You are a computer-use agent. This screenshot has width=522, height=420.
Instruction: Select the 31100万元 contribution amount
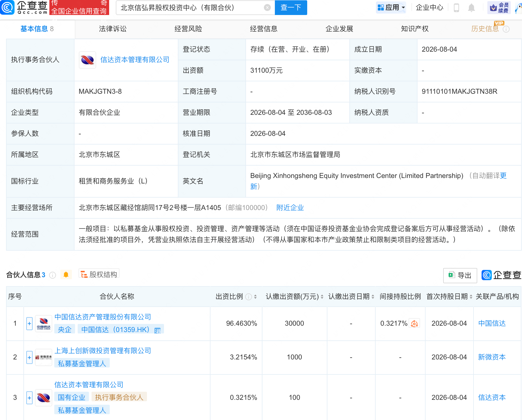point(266,70)
